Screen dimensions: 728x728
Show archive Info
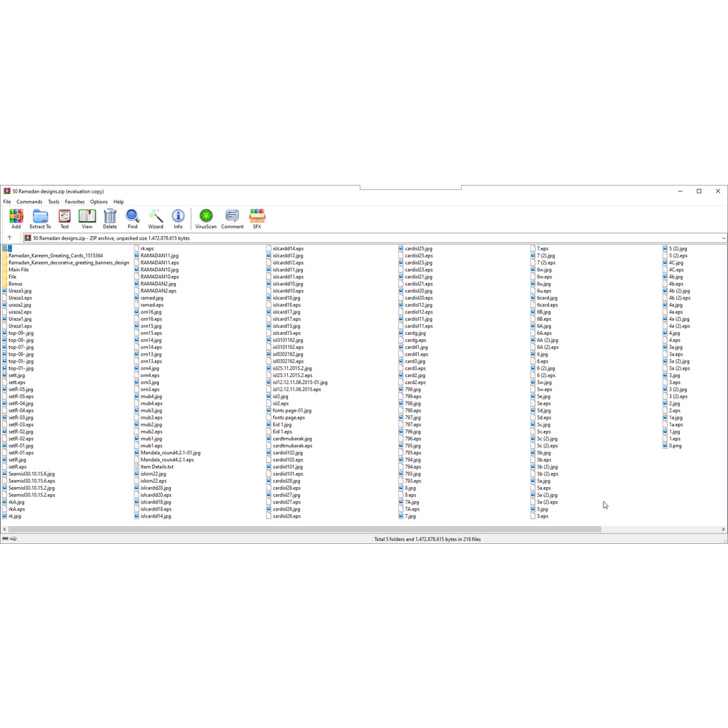(x=178, y=218)
